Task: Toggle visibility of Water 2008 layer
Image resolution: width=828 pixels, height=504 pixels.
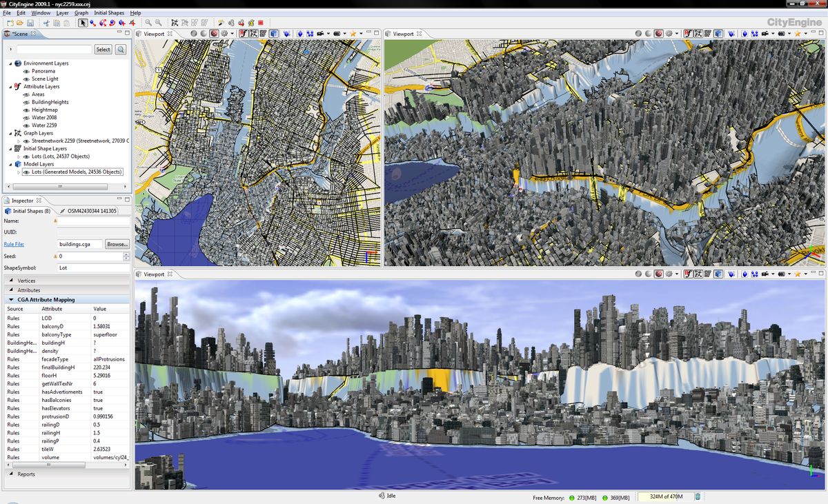Action: pos(26,117)
